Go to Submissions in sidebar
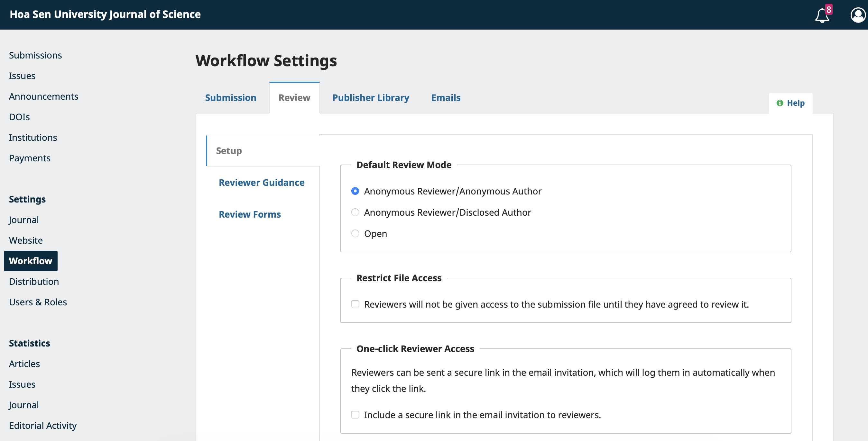Screen dimensions: 868x441 (35, 55)
